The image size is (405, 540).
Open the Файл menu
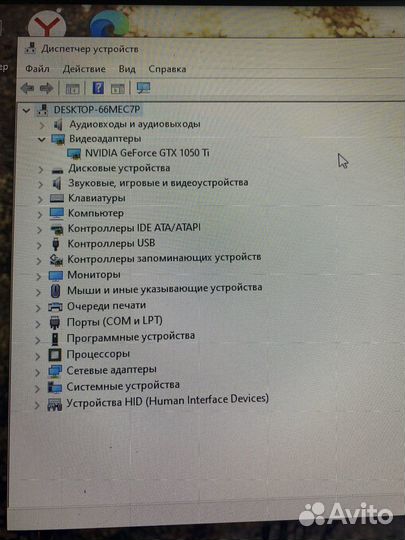37,69
